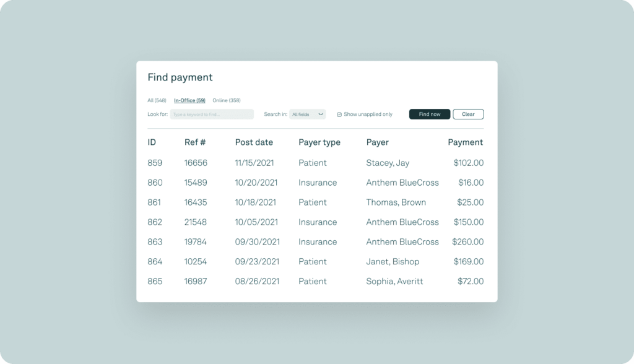This screenshot has width=634, height=364.
Task: Click Patient type in row 865
Action: point(313,282)
